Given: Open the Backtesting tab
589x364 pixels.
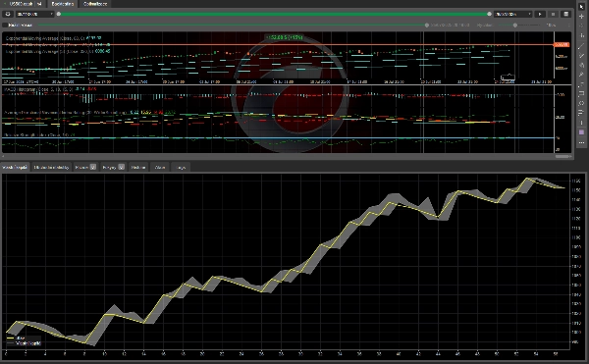Looking at the screenshot, I should (63, 4).
